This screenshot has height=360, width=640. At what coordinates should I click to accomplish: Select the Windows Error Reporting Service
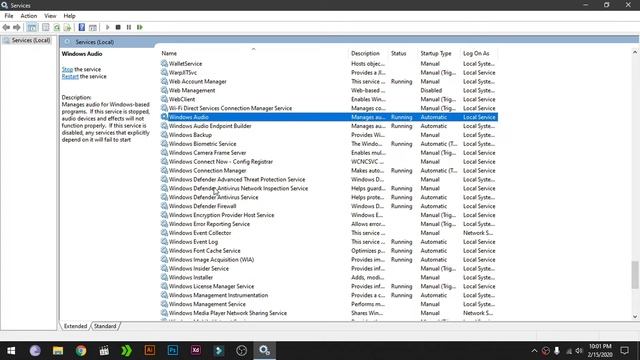pyautogui.click(x=329, y=224)
